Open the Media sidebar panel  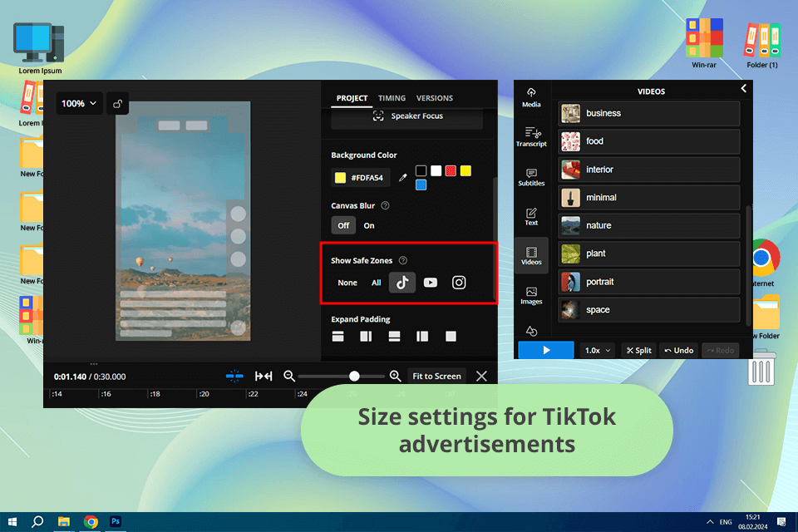(x=531, y=97)
